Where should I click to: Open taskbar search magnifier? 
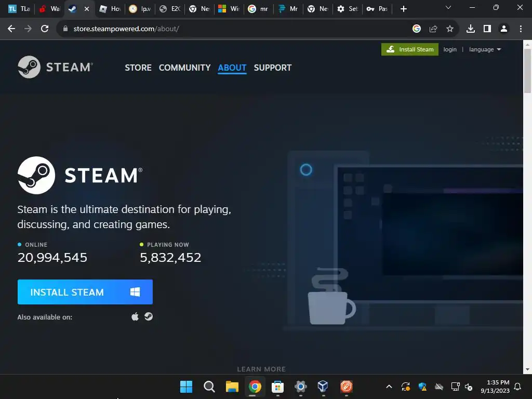tap(209, 387)
